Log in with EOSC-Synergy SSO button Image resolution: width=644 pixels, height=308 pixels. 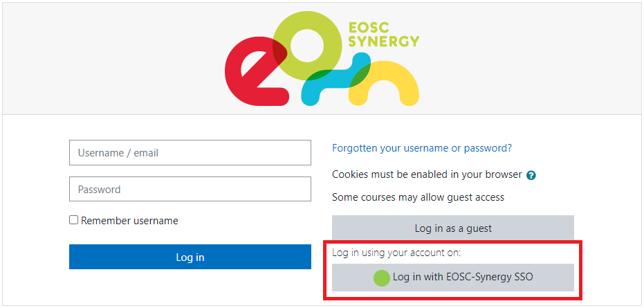coord(453,278)
